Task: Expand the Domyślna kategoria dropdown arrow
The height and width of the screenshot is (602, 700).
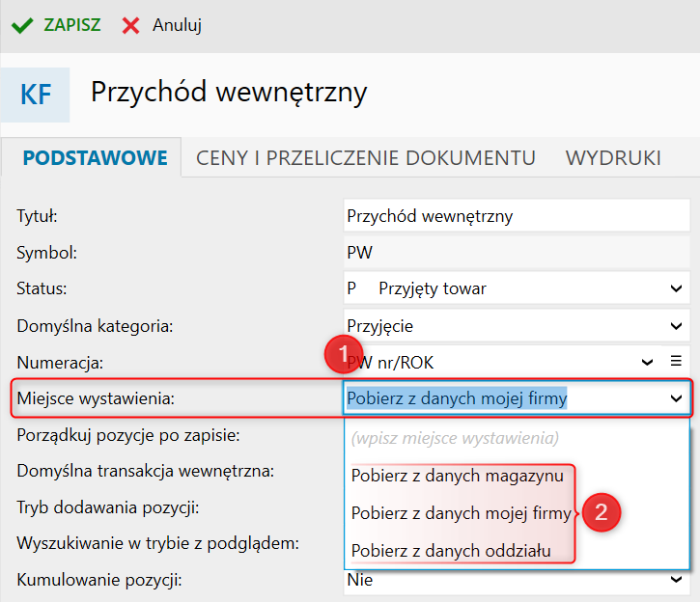Action: tap(676, 326)
